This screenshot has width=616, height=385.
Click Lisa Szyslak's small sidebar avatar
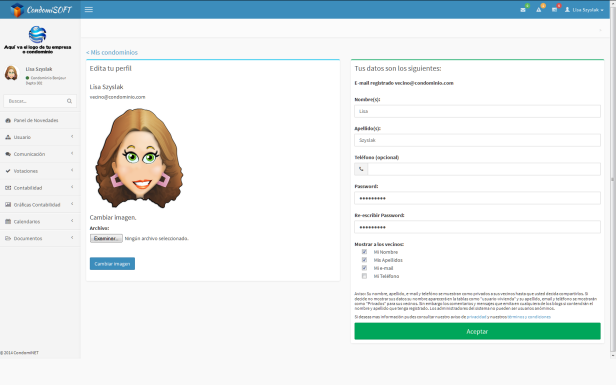pyautogui.click(x=11, y=73)
